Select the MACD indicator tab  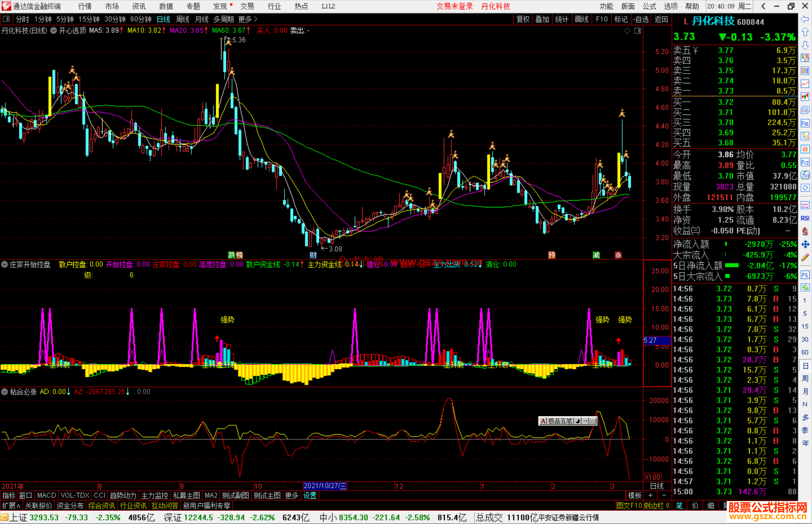[47, 495]
